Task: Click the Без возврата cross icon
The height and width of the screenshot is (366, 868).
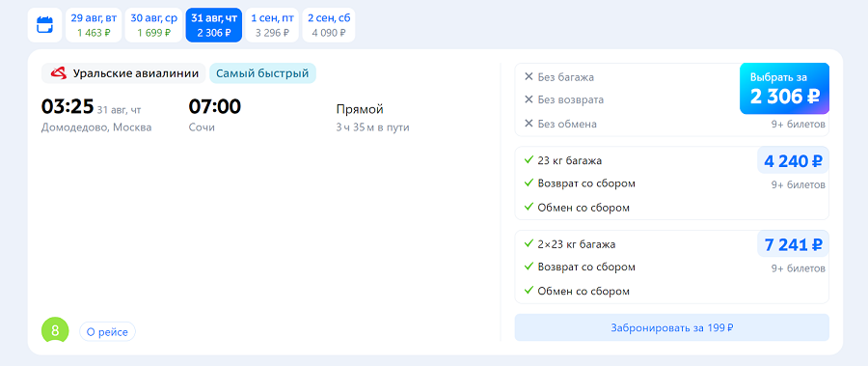Action: click(x=529, y=99)
